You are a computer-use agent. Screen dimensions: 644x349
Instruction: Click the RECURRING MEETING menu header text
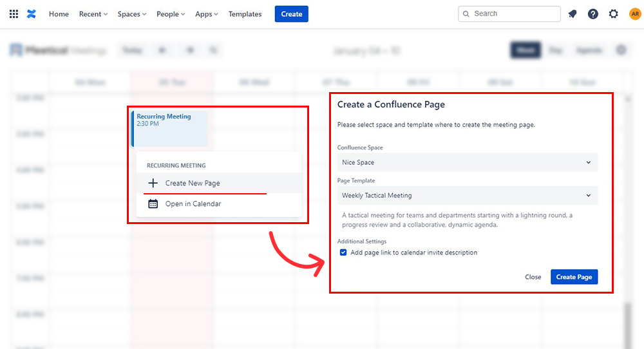coord(176,165)
